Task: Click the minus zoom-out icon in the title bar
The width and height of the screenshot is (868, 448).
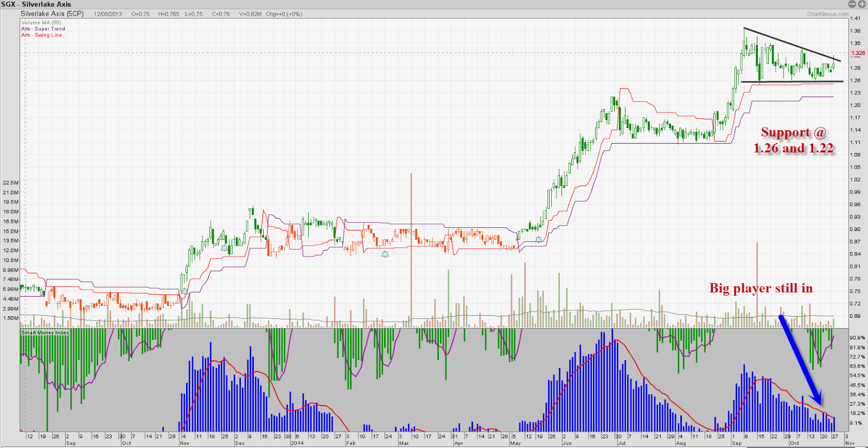Action: (x=852, y=4)
